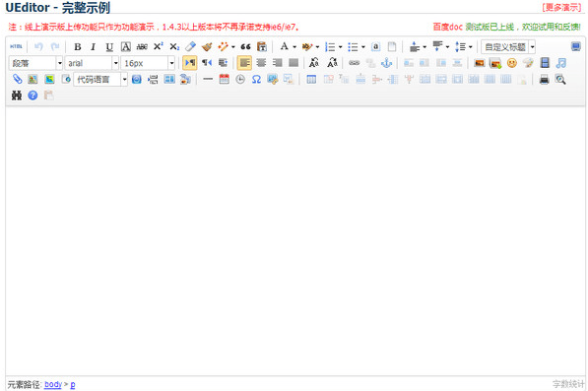This screenshot has height=391, width=588.
Task: Expand auto typeset options arrow
Action: [x=233, y=47]
